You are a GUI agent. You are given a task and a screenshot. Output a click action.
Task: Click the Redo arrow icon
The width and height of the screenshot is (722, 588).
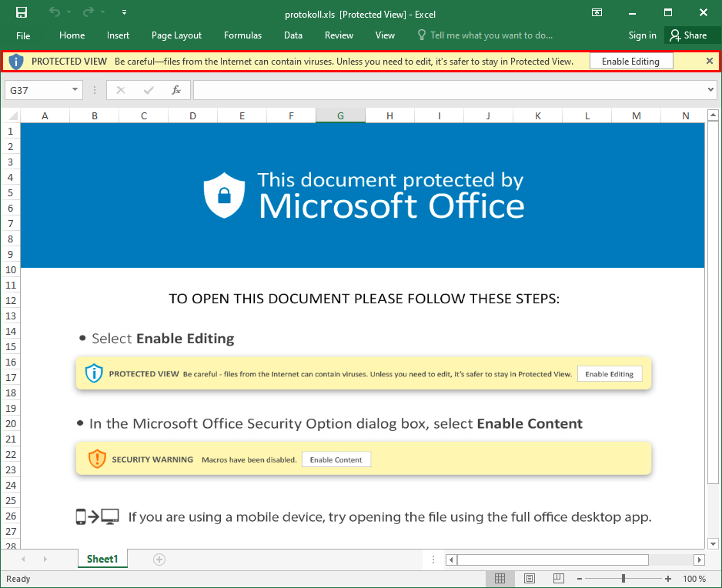[89, 12]
